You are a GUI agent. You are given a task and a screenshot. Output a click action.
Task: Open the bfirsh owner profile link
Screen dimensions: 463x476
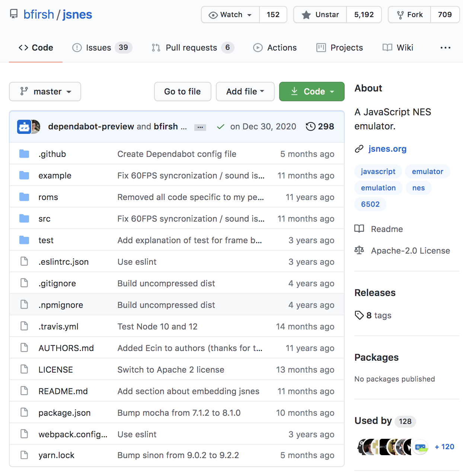click(x=39, y=15)
